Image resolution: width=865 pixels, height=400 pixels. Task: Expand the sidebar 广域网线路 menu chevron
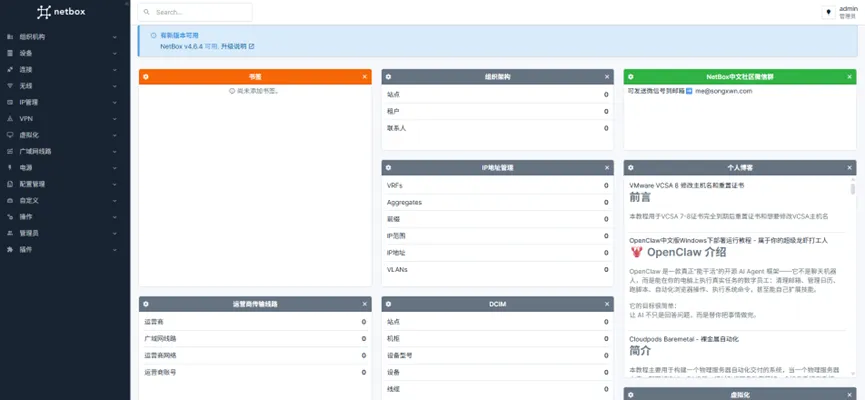(x=115, y=151)
